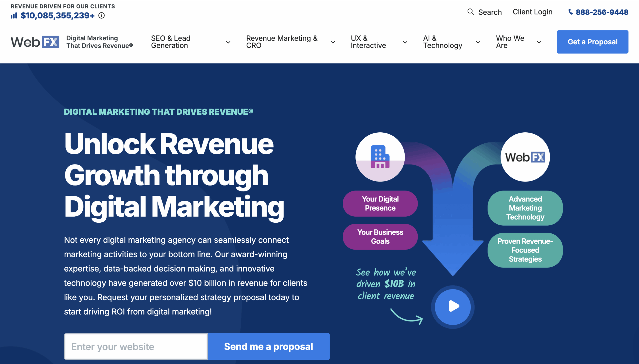Click Advanced Marketing Technology pill
The width and height of the screenshot is (639, 364).
(x=525, y=208)
